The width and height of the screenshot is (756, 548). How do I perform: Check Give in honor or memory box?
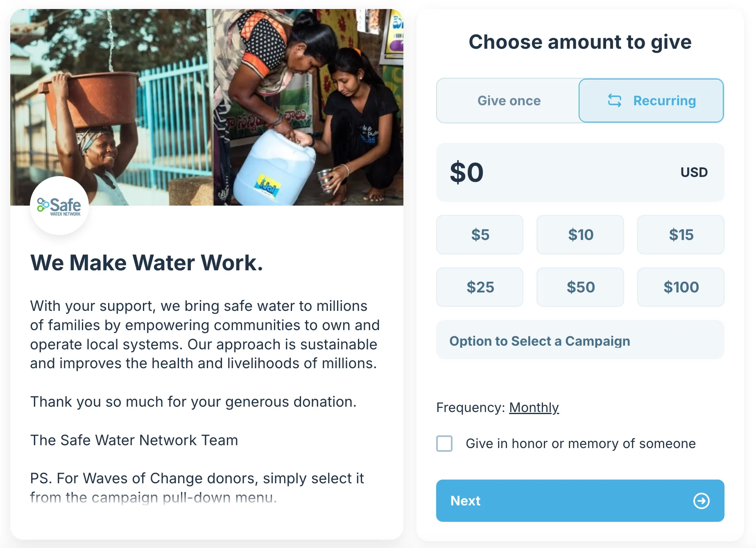coord(444,443)
